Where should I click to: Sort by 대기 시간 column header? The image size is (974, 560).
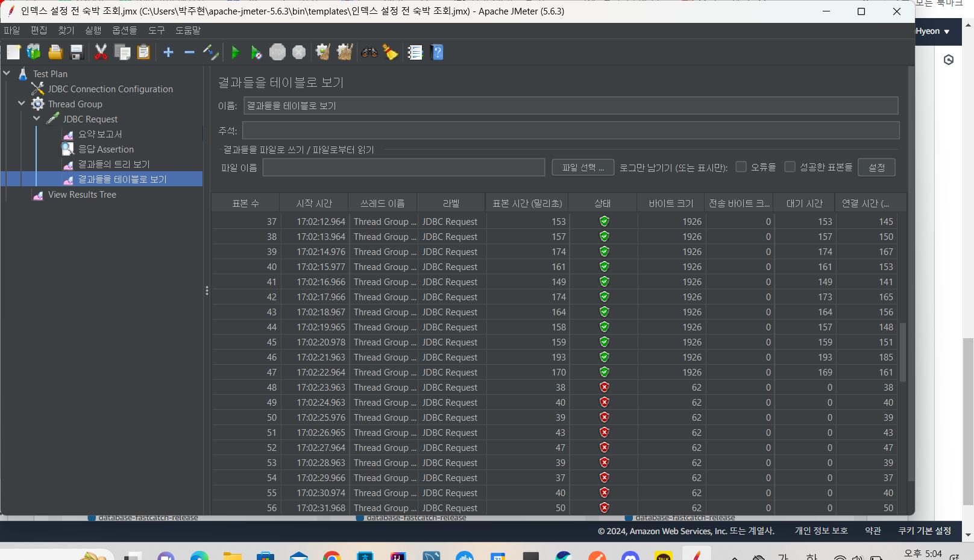[x=805, y=203]
